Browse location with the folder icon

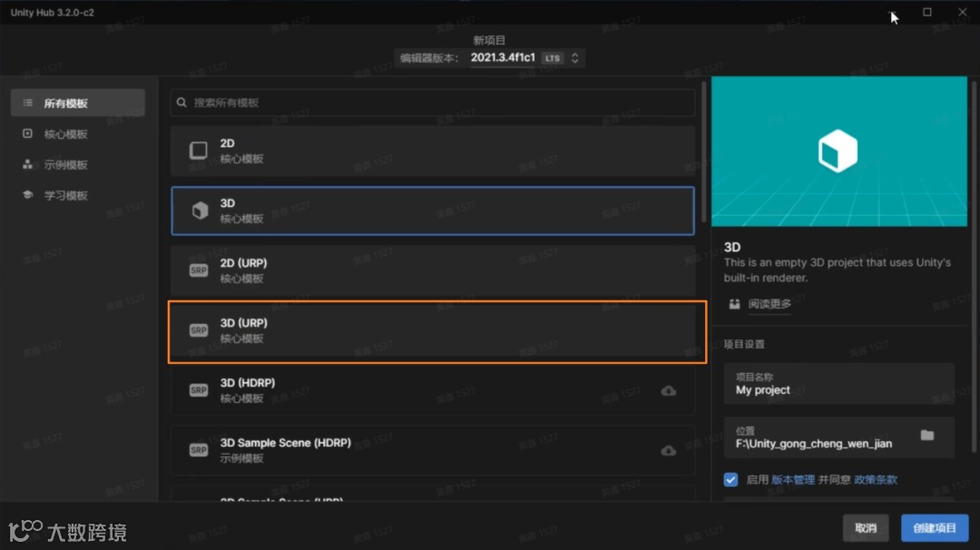[926, 435]
